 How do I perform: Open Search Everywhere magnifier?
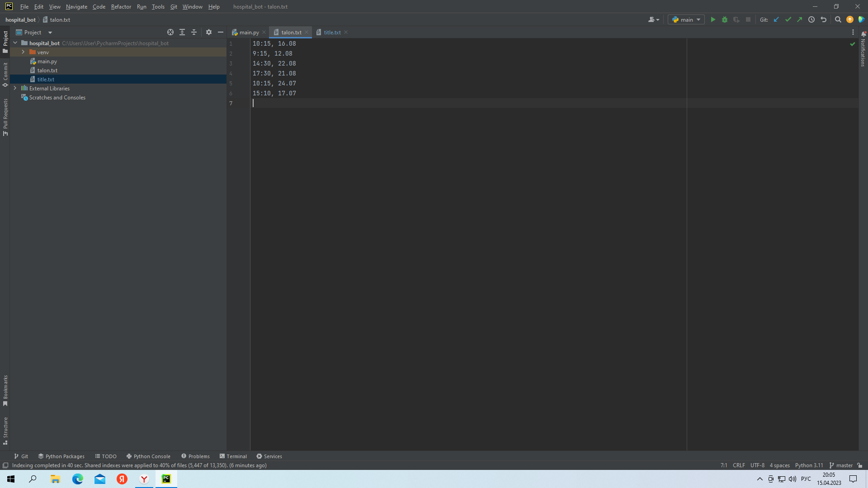[x=838, y=19]
